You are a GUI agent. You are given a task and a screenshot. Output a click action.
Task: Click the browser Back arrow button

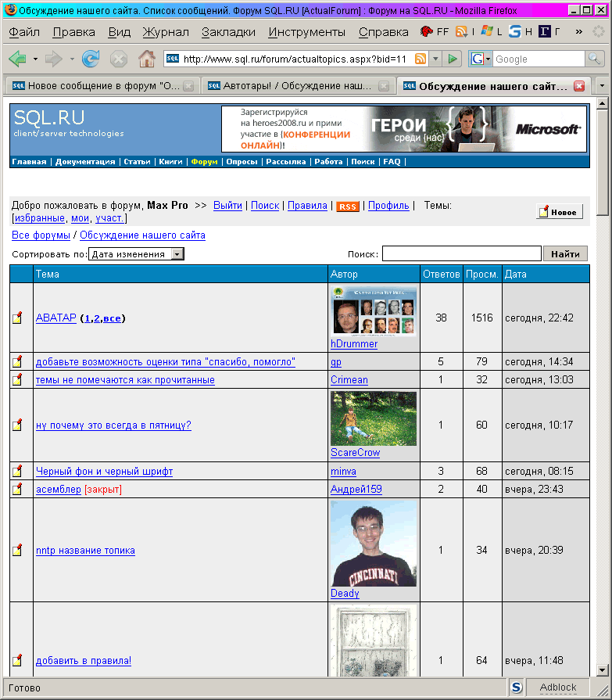tap(17, 59)
